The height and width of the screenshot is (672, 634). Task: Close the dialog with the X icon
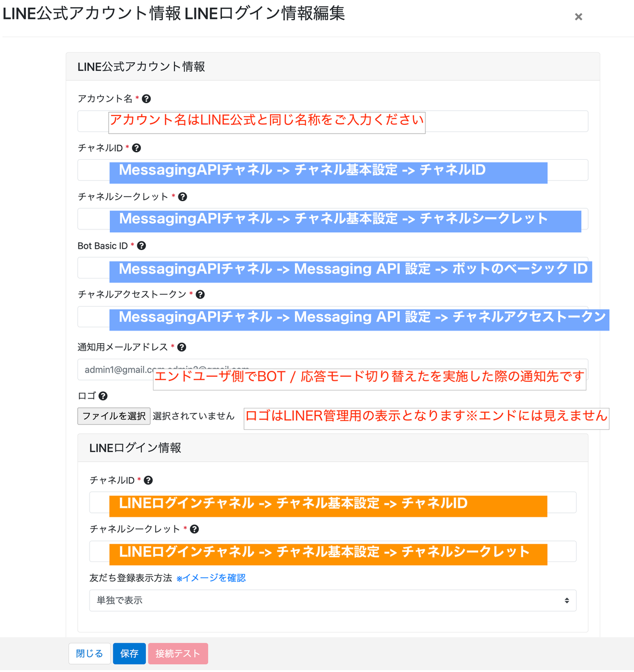point(578,17)
